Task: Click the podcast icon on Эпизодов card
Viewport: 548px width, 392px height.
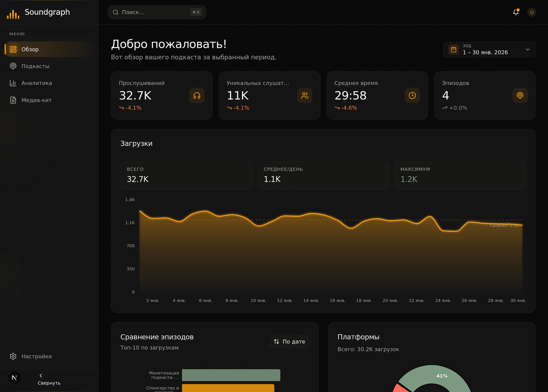Action: pos(520,96)
